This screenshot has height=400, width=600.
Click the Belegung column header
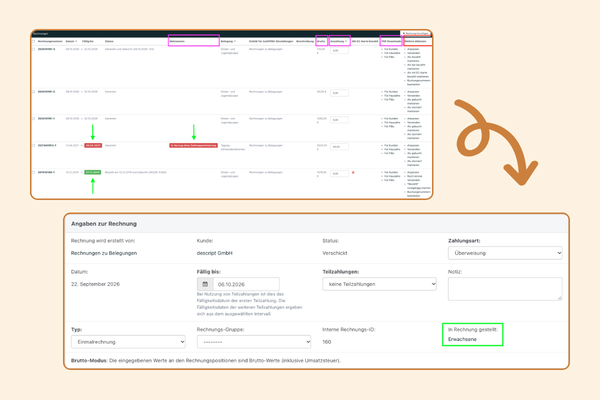(x=227, y=41)
